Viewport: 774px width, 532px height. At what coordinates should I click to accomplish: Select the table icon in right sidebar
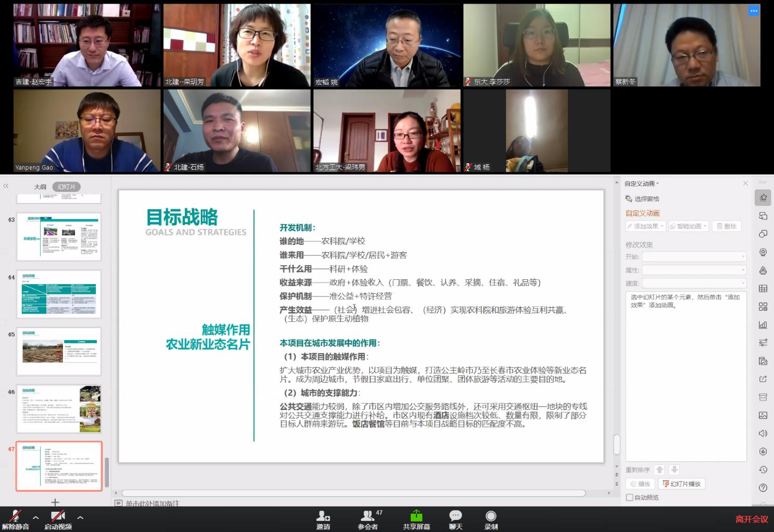763,289
